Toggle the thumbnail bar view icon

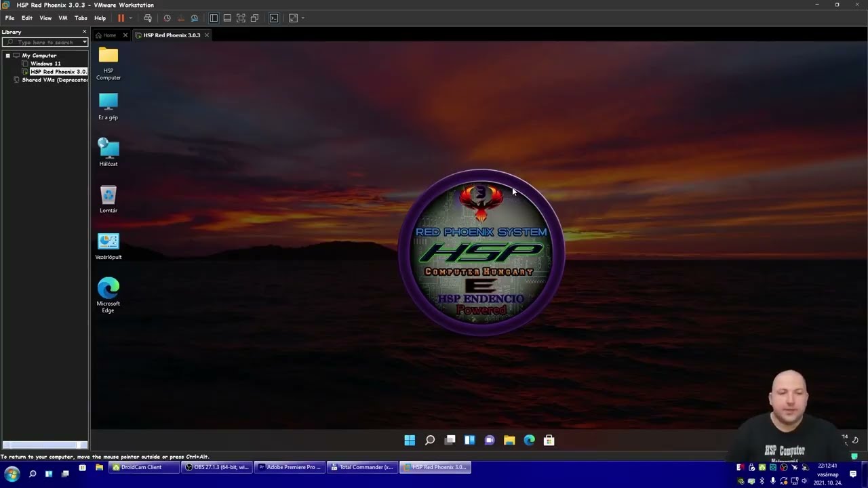[x=227, y=18]
